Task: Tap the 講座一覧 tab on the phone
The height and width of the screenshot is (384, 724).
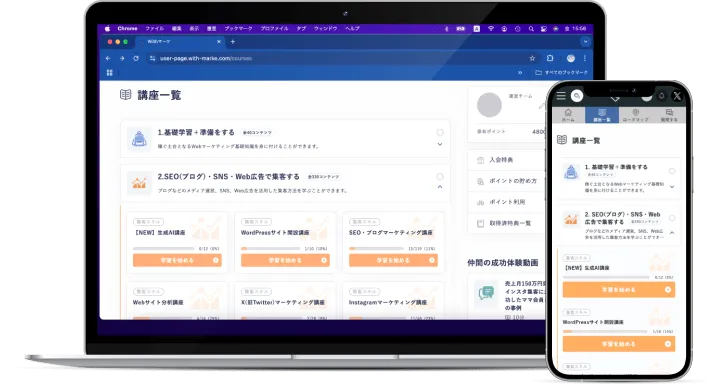Action: (602, 115)
